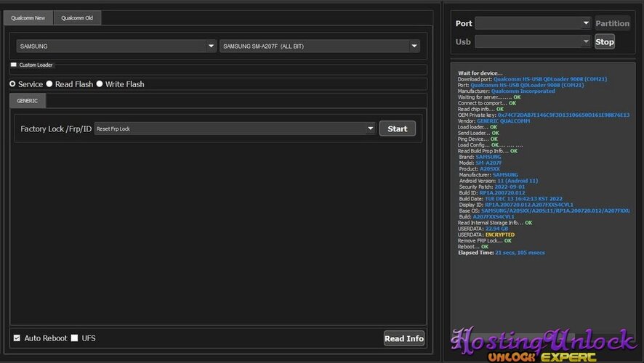This screenshot has width=644, height=363.
Task: Click the Partition button
Action: pos(612,23)
